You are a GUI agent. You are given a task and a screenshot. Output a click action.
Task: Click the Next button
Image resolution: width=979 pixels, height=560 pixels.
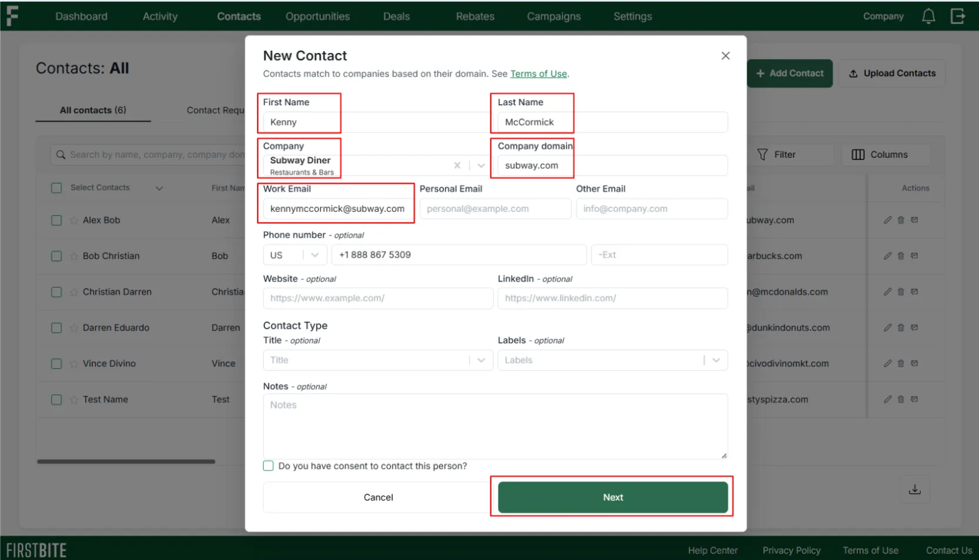point(612,497)
